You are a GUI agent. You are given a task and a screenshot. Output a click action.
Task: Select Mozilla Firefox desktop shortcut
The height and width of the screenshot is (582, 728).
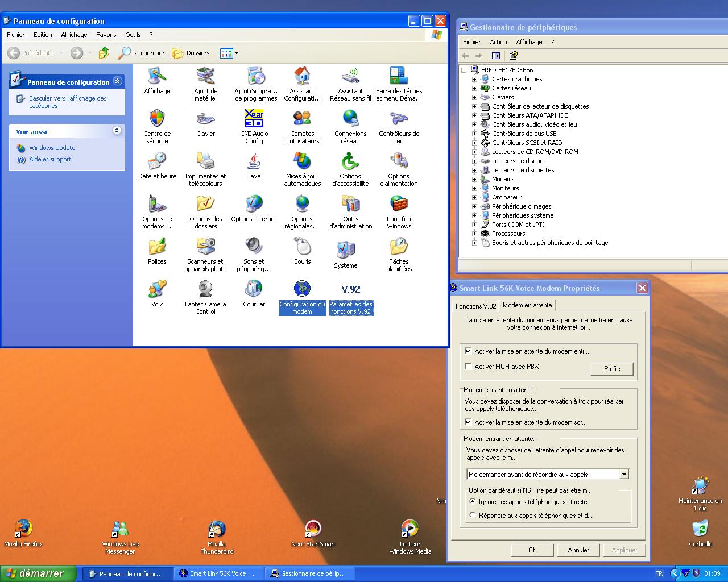click(x=23, y=533)
